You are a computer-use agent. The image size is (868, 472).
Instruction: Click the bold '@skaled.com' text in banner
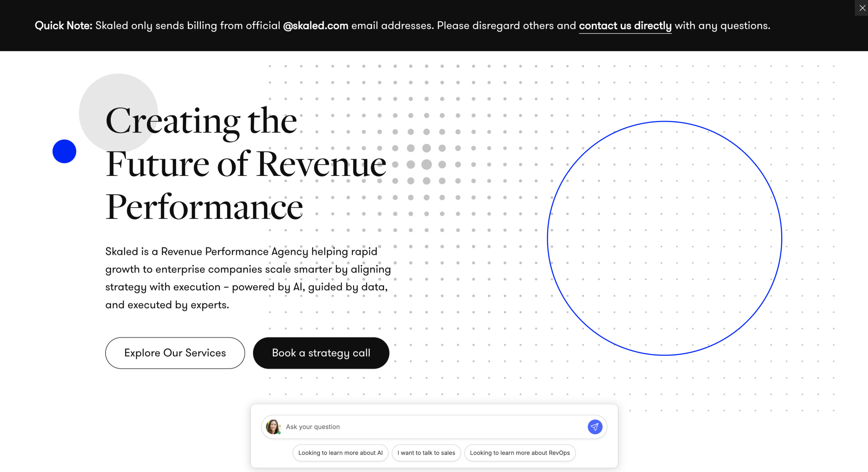(x=315, y=26)
